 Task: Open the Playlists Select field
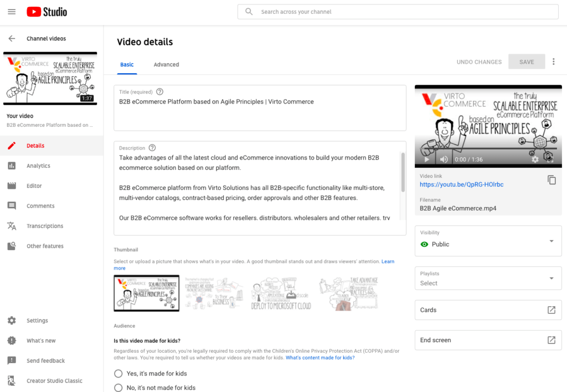488,278
